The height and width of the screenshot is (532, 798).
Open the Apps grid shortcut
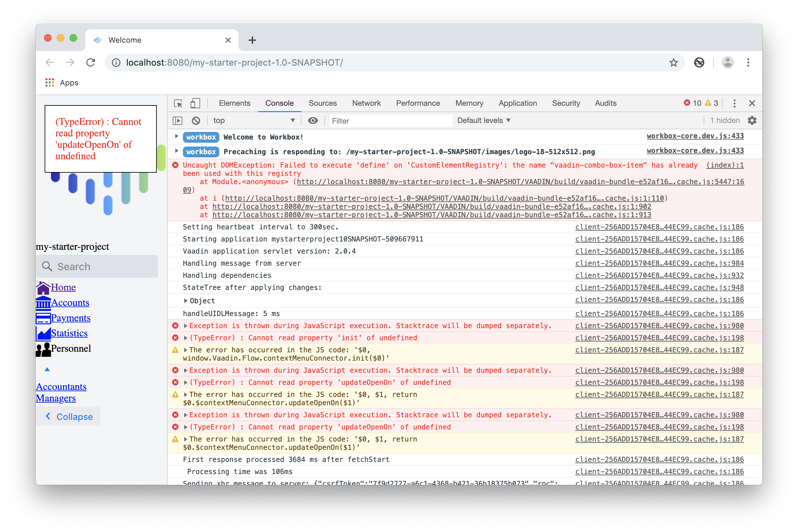(50, 83)
